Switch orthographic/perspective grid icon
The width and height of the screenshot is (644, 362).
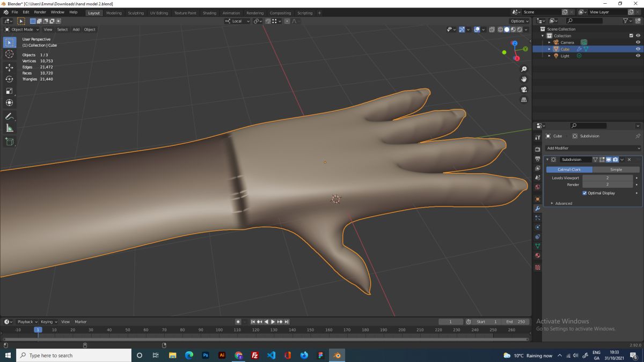[x=524, y=100]
